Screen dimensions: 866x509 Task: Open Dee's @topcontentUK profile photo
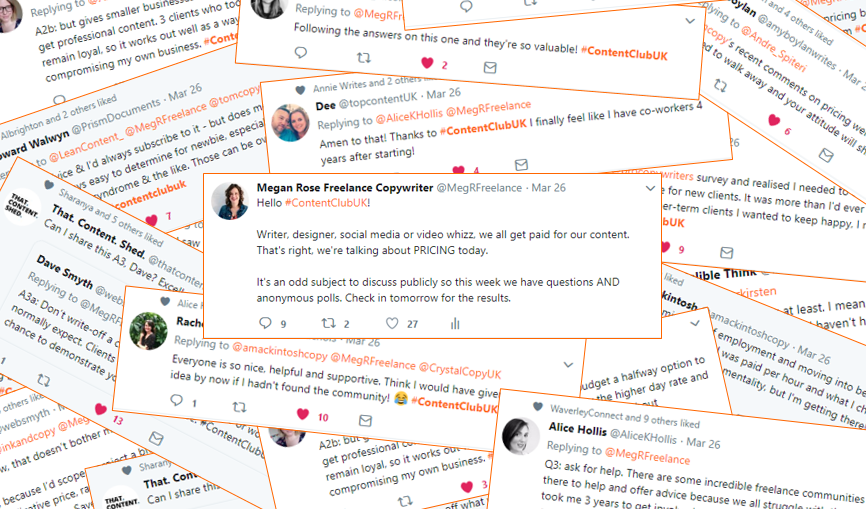pyautogui.click(x=291, y=123)
